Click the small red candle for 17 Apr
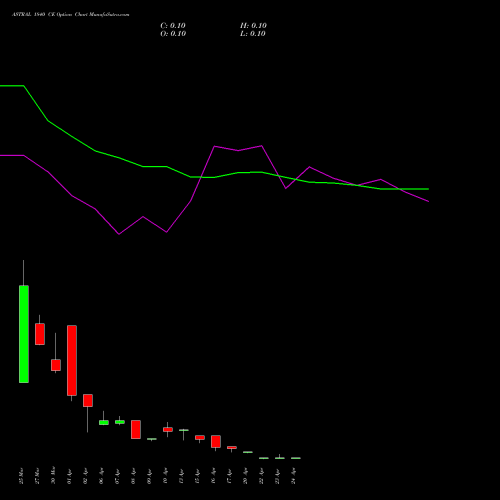Viewport: 500px width, 500px height. point(232,447)
